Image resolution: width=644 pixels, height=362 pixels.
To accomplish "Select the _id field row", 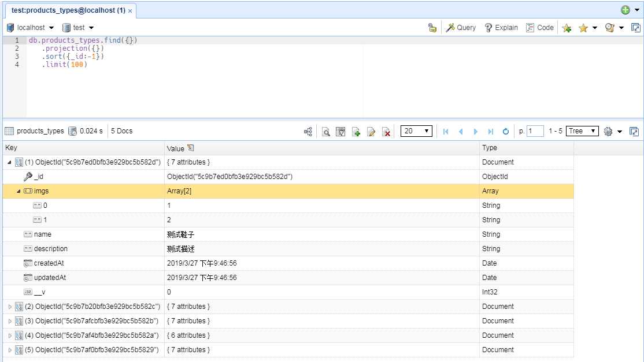I will click(288, 177).
